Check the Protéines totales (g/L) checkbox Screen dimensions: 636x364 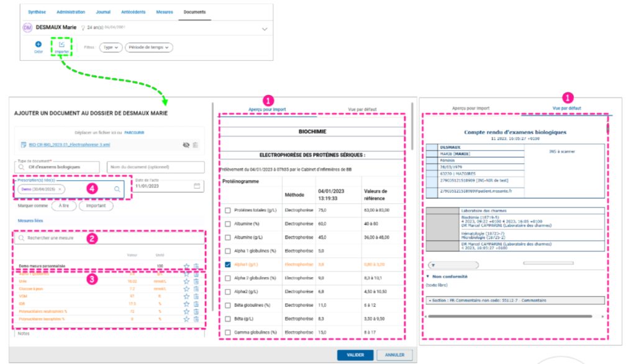pyautogui.click(x=228, y=211)
